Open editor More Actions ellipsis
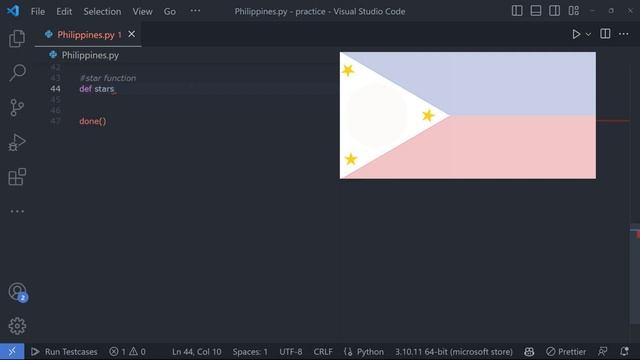640x360 pixels. click(x=624, y=34)
